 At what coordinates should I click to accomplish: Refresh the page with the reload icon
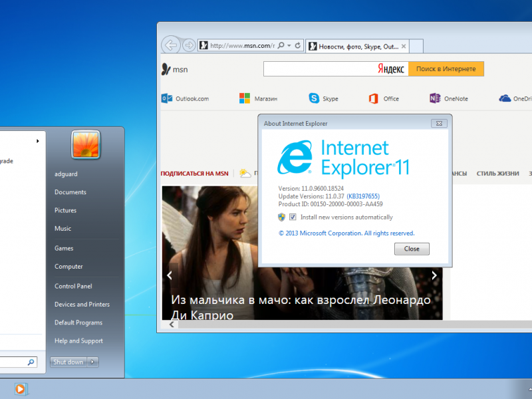pos(297,45)
